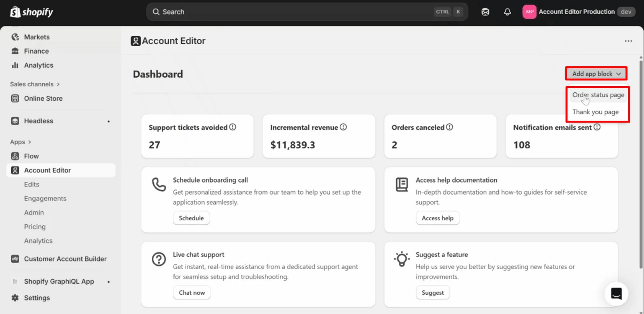Choose Order status page from dropdown

point(598,95)
